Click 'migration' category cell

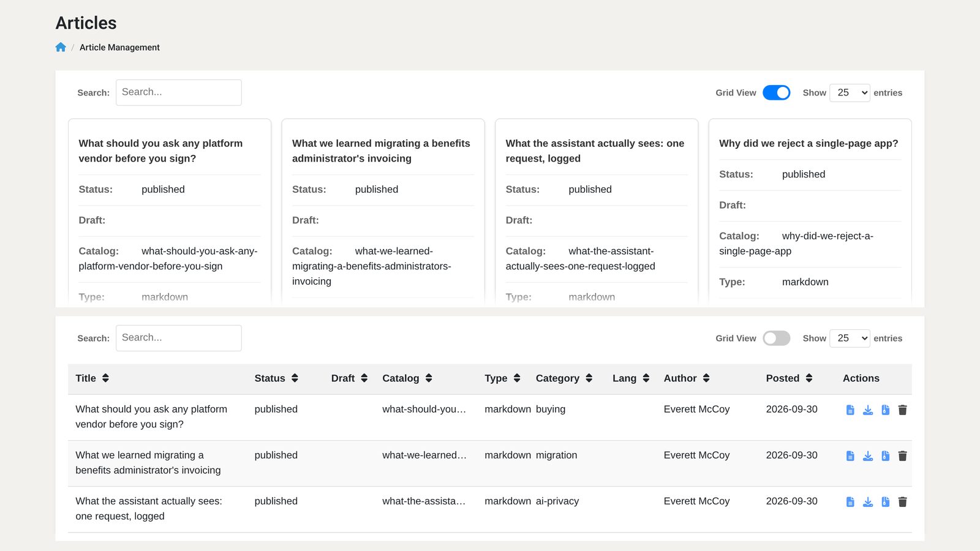coord(557,455)
